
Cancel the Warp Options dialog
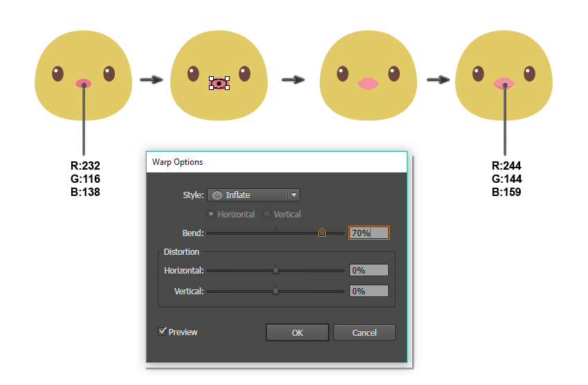(x=364, y=332)
